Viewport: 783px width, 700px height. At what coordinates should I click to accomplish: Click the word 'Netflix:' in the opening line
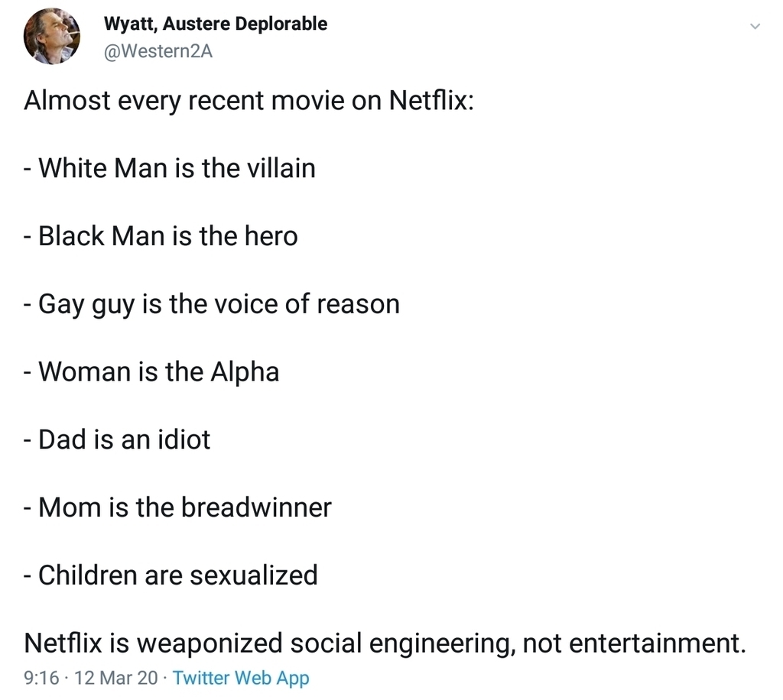click(x=431, y=100)
